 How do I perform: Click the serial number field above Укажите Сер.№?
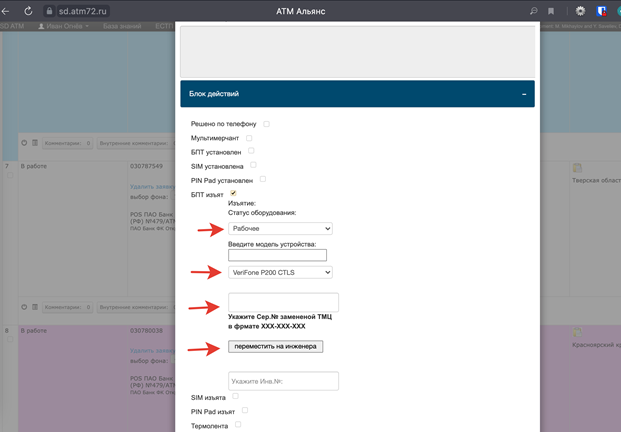tap(283, 302)
